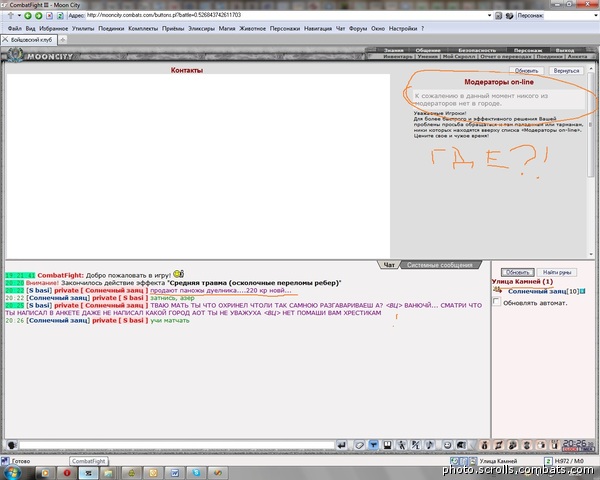Toggle the Обновлять автомат. checkbox
Image resolution: width=600 pixels, height=480 pixels.
496,302
